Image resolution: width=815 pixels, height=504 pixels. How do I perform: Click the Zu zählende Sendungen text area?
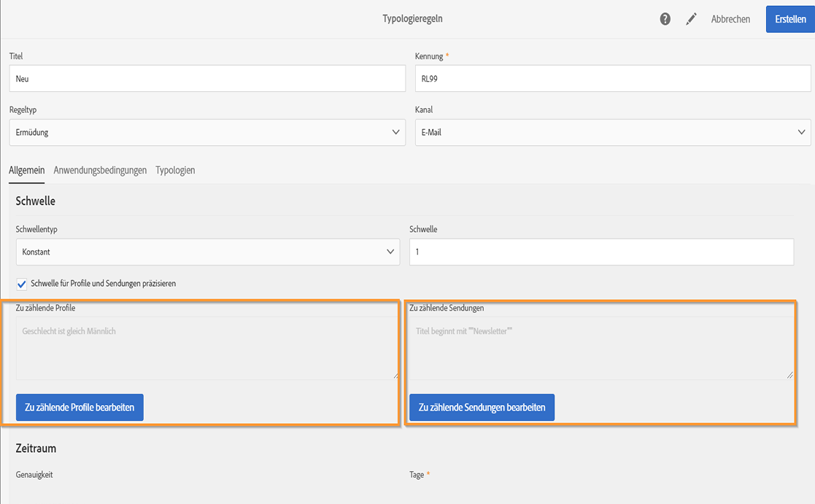[x=601, y=348]
